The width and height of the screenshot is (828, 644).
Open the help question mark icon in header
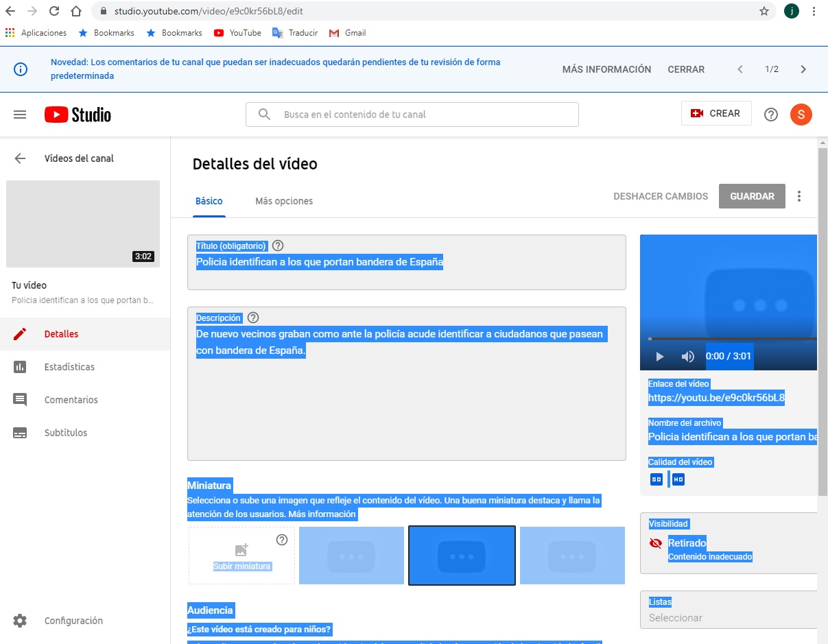[770, 115]
